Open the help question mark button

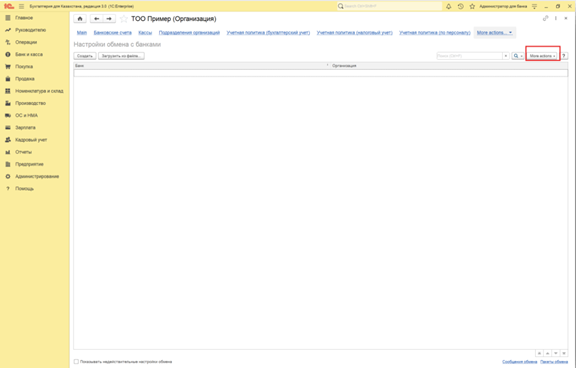click(x=564, y=56)
